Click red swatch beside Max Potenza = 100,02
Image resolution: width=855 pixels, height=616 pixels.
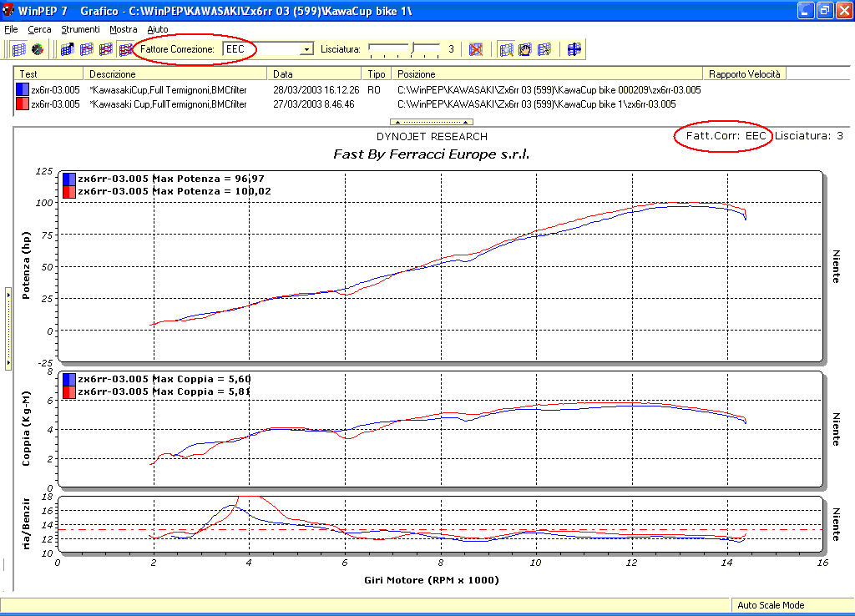tap(68, 191)
